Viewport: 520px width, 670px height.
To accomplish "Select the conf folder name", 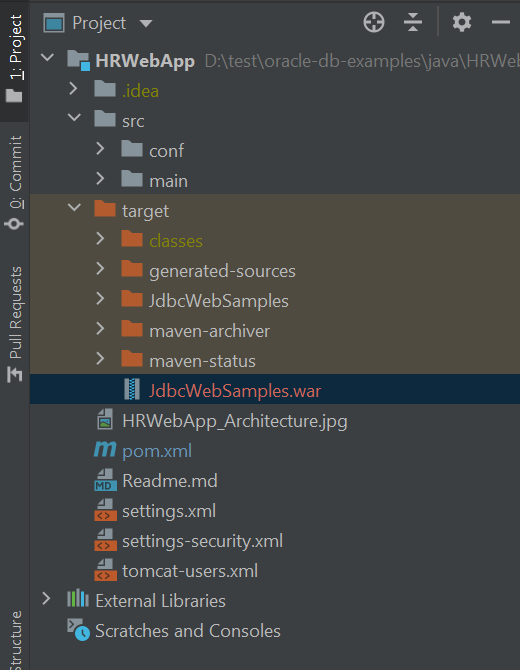I will (x=167, y=151).
